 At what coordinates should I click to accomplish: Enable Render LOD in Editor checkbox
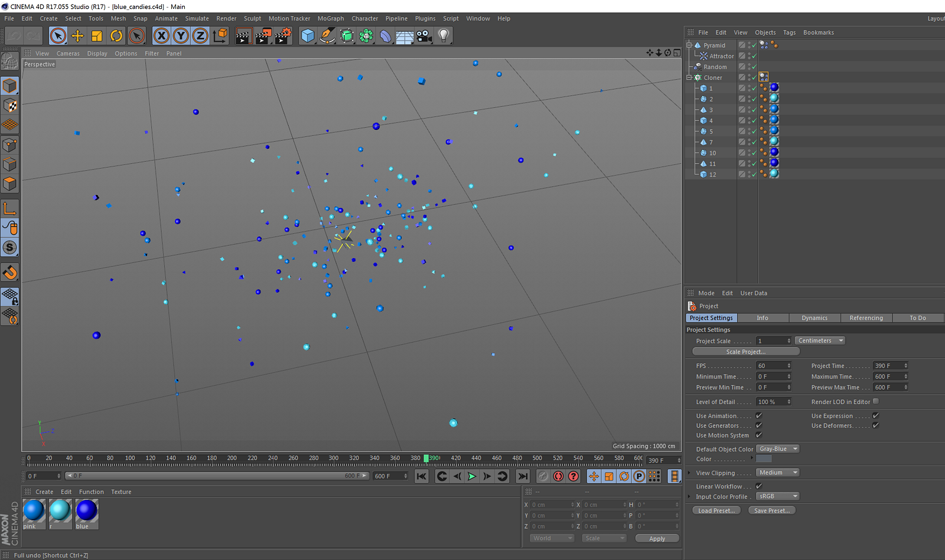(x=876, y=402)
